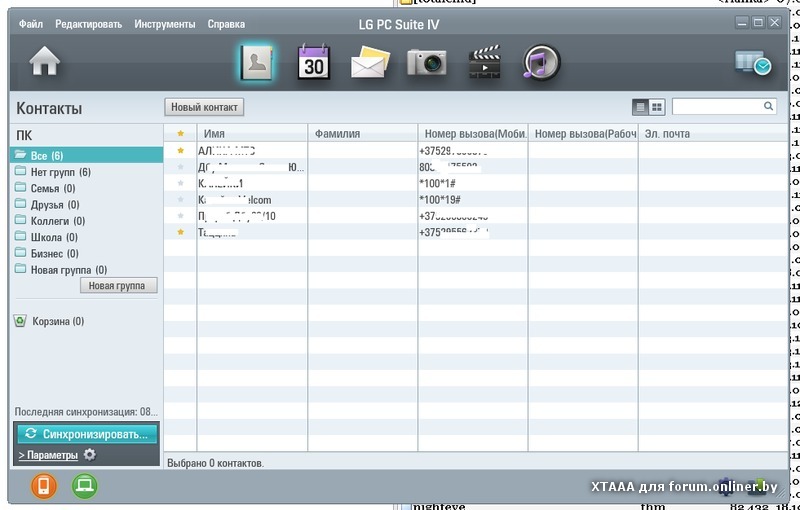The width and height of the screenshot is (800, 510).
Task: Open the Редактировать menu
Action: (x=89, y=24)
